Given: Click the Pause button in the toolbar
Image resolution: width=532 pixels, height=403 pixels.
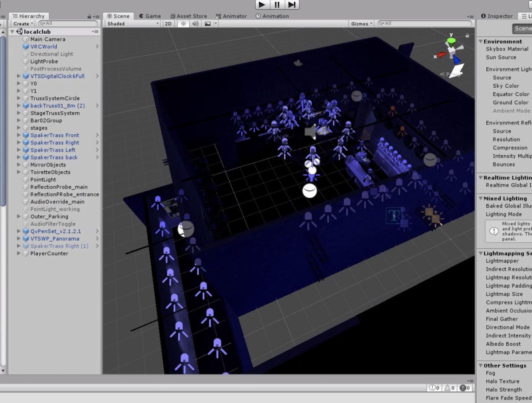Looking at the screenshot, I should (277, 4).
